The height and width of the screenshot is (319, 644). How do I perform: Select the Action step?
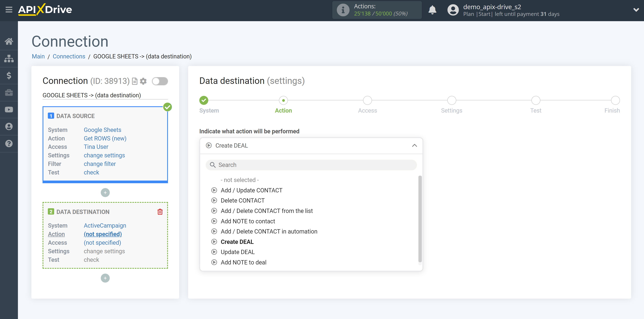pyautogui.click(x=283, y=100)
